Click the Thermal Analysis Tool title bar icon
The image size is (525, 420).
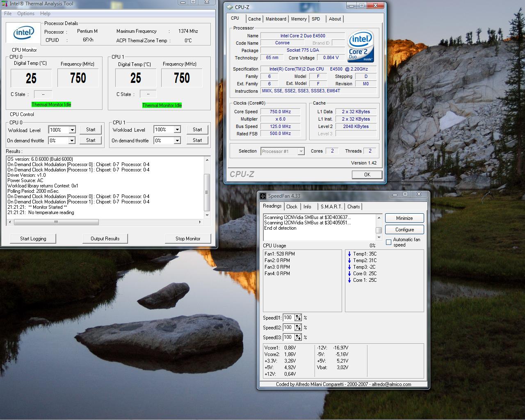(x=5, y=4)
